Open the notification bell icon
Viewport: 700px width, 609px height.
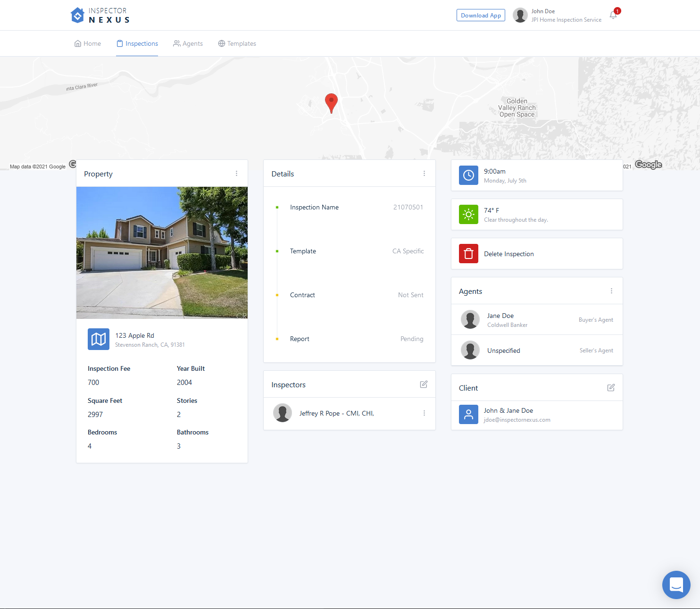(613, 15)
